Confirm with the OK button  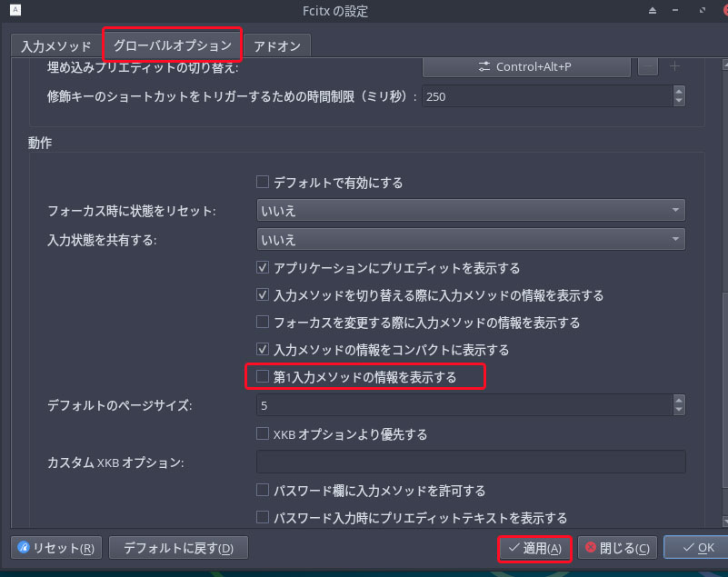[x=697, y=548]
